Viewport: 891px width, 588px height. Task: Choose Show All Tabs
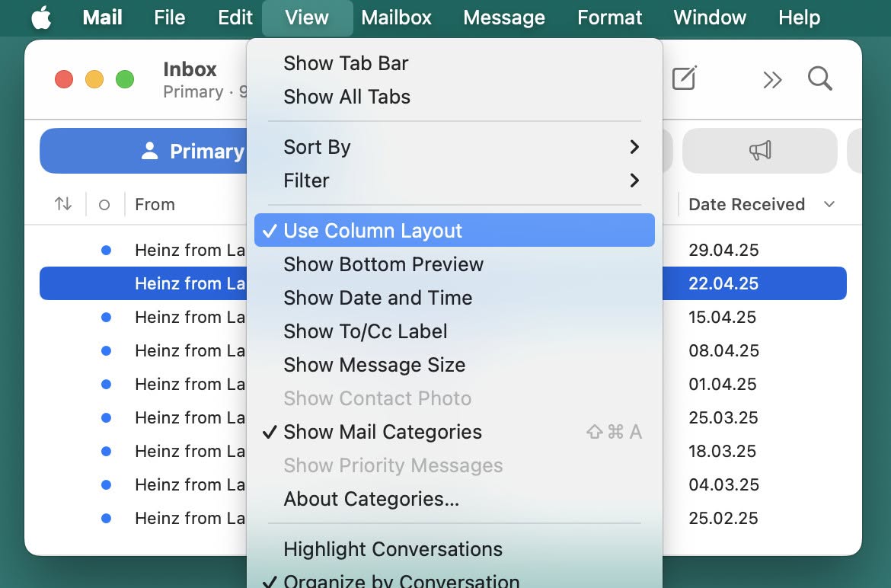[455, 97]
